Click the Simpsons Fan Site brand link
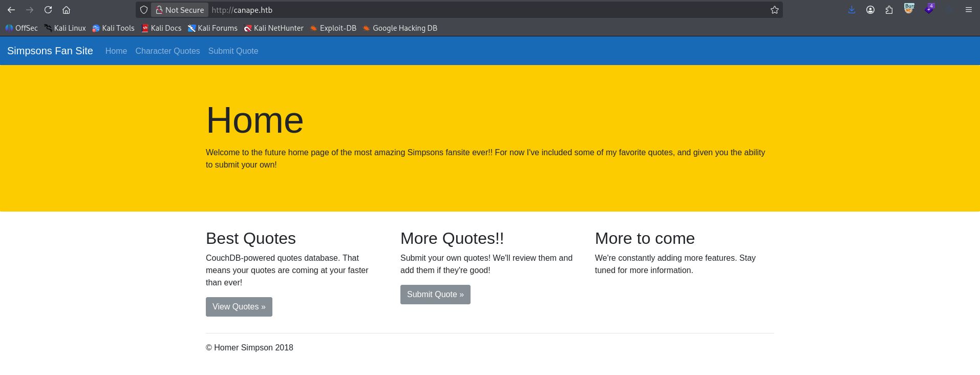Image resolution: width=980 pixels, height=375 pixels. (x=50, y=51)
